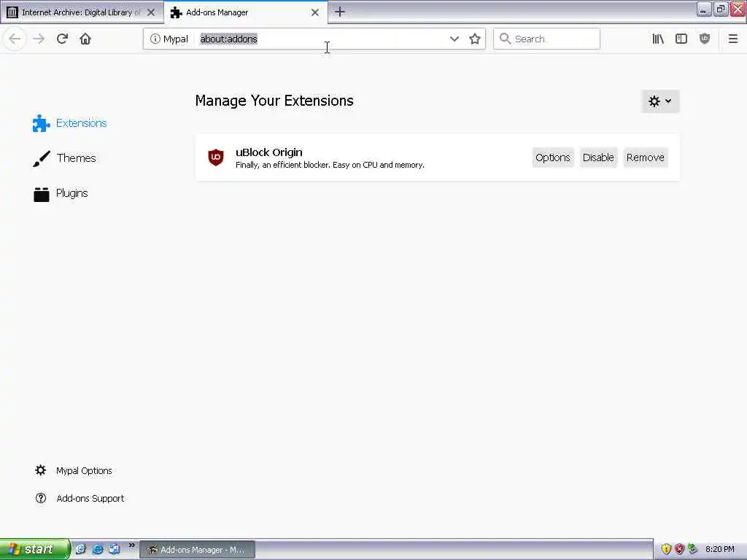The width and height of the screenshot is (747, 560).
Task: Click the Show Desktop quick launch icon
Action: coord(80,550)
